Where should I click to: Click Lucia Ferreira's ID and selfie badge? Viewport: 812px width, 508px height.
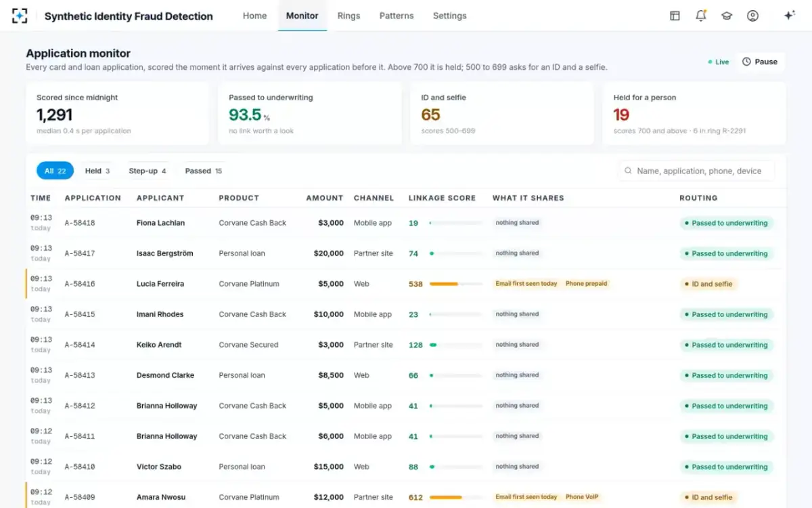click(708, 284)
